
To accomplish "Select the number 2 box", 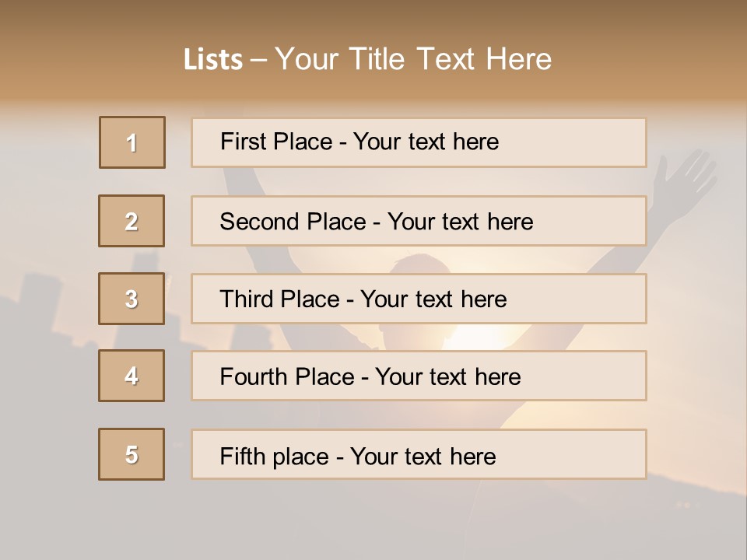I will pyautogui.click(x=132, y=221).
